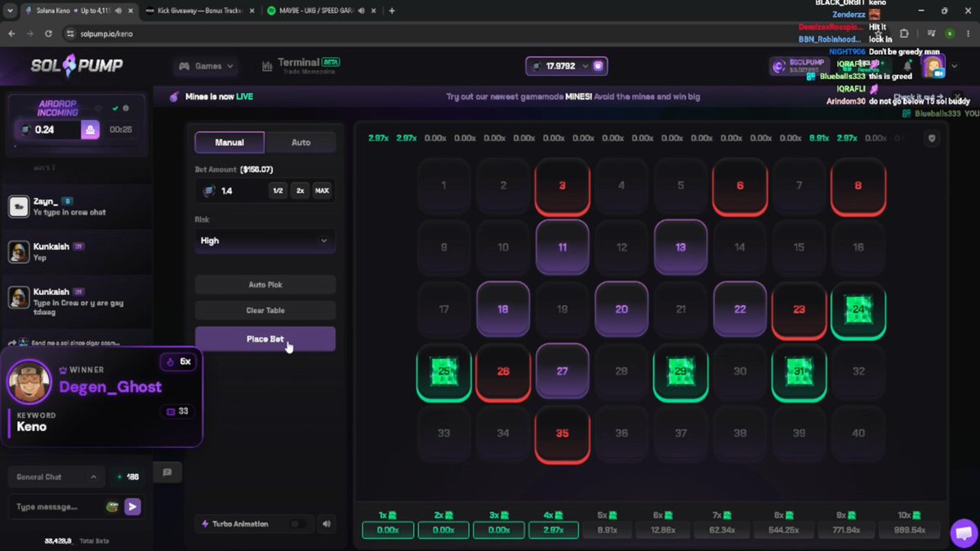Pick keno number 1

coord(443,185)
